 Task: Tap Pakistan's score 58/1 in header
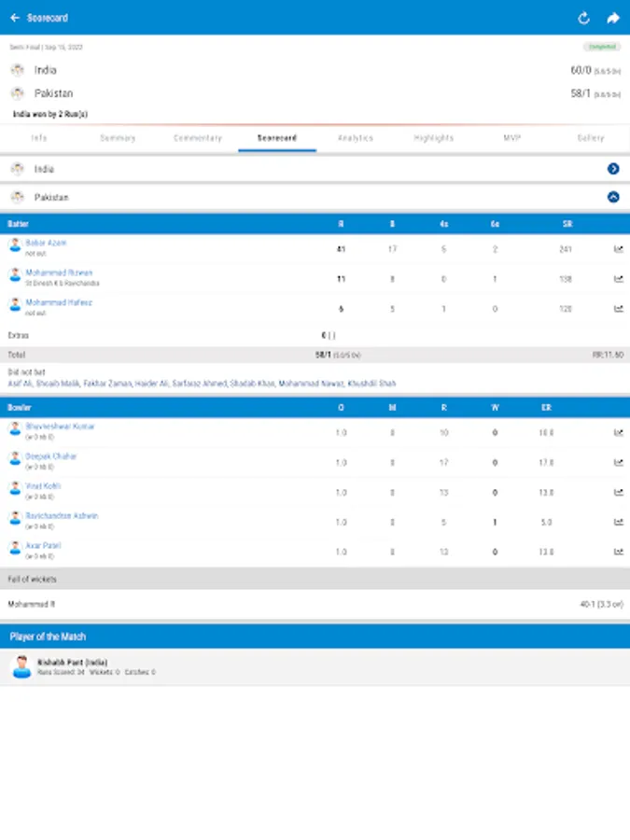pos(581,93)
